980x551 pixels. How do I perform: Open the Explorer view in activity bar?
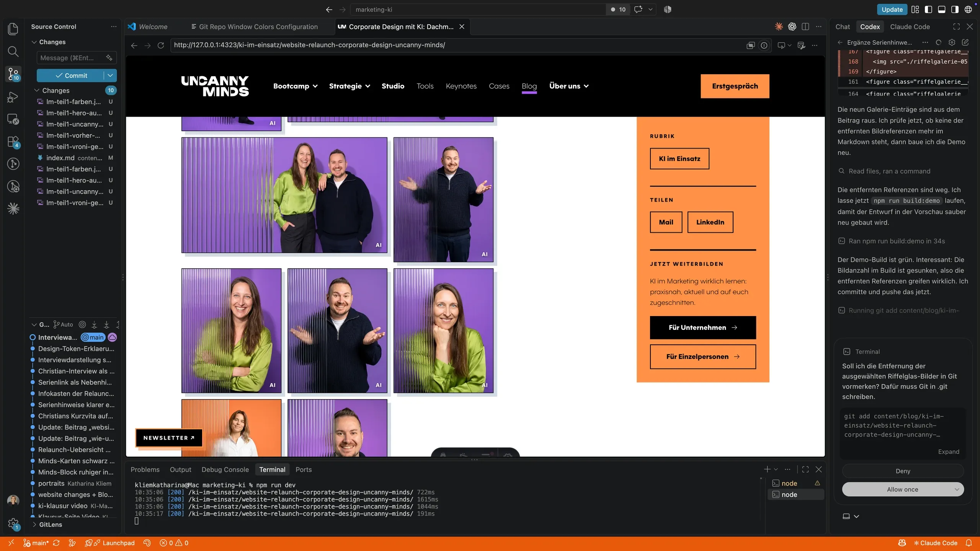coord(13,29)
